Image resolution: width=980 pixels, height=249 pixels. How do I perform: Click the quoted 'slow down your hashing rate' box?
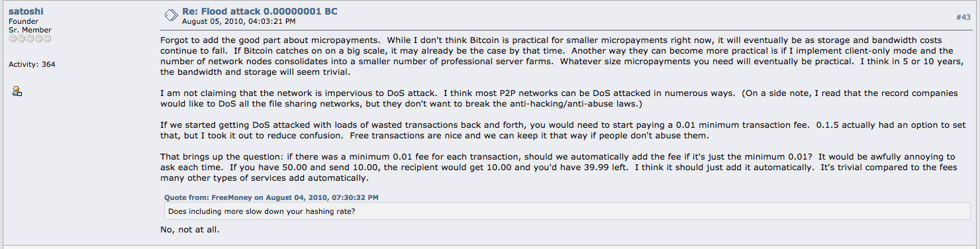(567, 211)
